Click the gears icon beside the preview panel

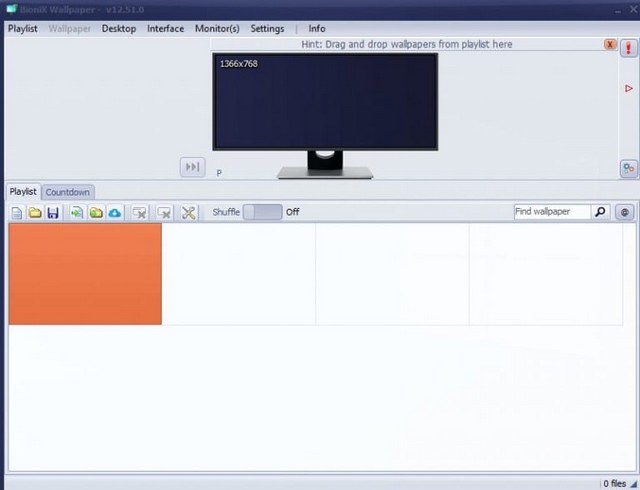(628, 168)
